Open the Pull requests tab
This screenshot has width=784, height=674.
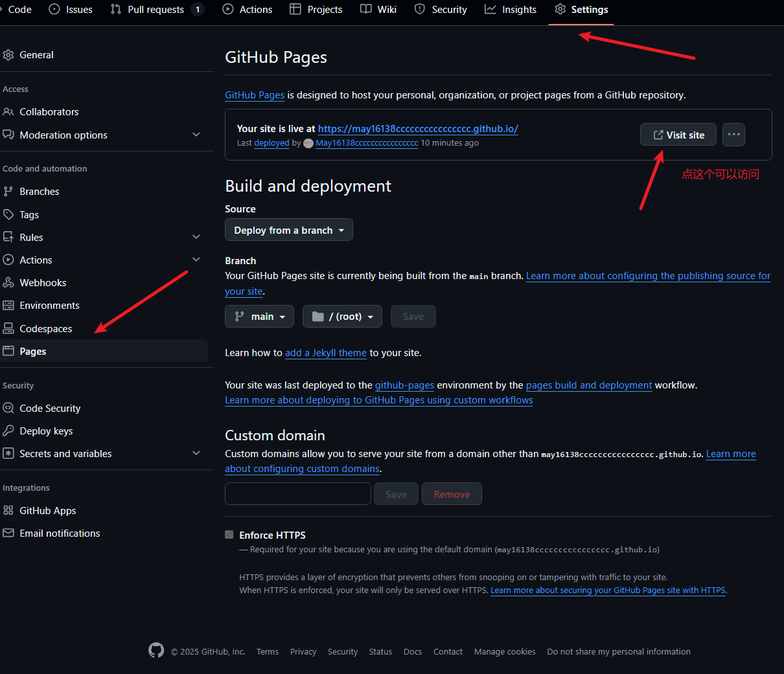(x=157, y=9)
